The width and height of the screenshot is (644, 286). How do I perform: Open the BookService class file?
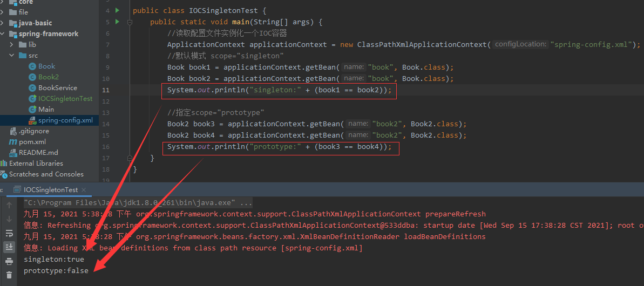point(58,88)
